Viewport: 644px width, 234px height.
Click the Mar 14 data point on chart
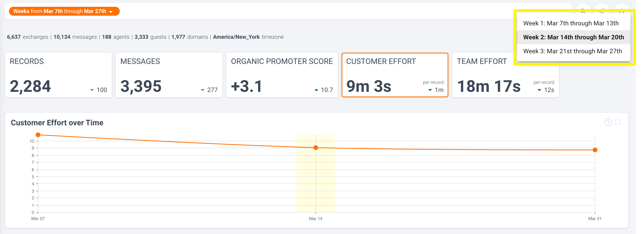tap(316, 148)
